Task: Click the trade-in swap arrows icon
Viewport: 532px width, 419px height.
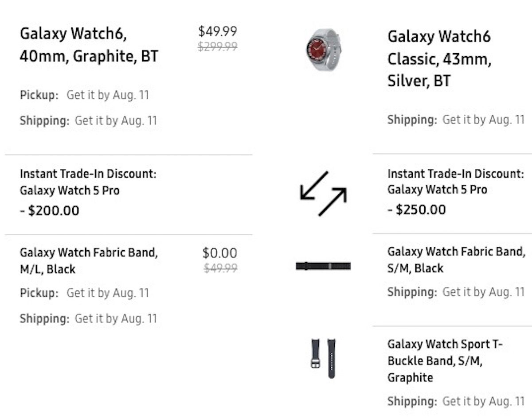Action: point(323,194)
